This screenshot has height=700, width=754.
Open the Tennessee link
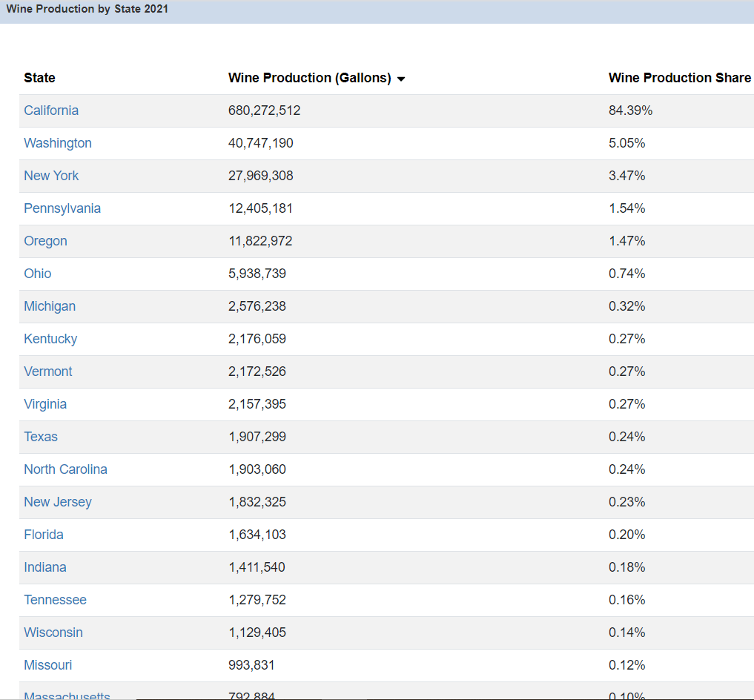55,600
